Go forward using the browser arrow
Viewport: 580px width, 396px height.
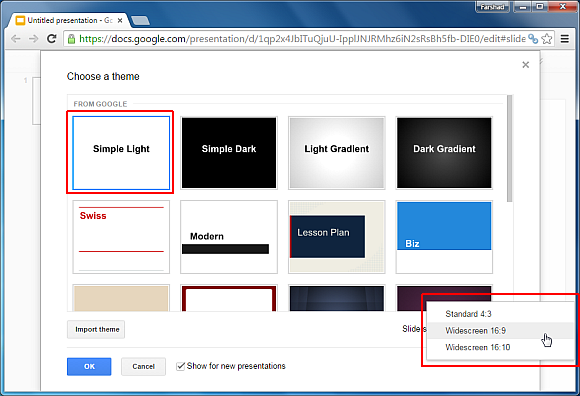click(x=34, y=38)
